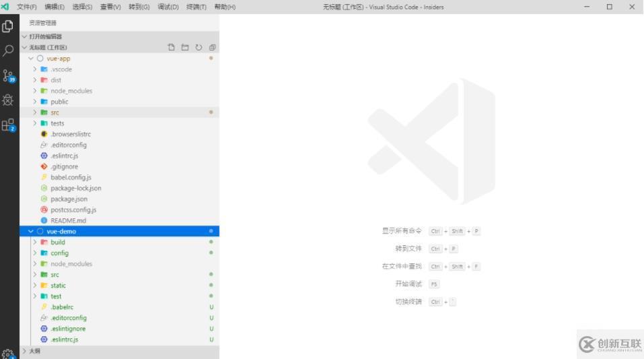This screenshot has width=644, height=359.
Task: Click the vue-app .eslintrc.js file icon
Action: click(x=44, y=156)
